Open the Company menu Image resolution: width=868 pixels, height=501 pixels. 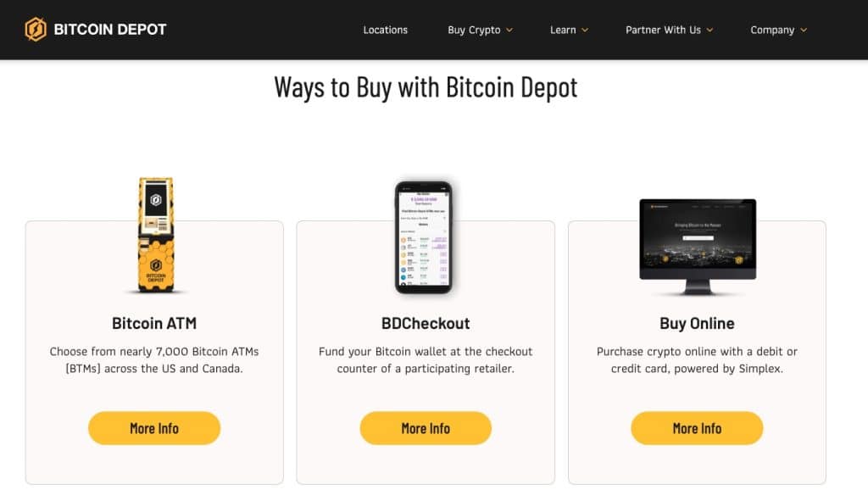(x=772, y=30)
